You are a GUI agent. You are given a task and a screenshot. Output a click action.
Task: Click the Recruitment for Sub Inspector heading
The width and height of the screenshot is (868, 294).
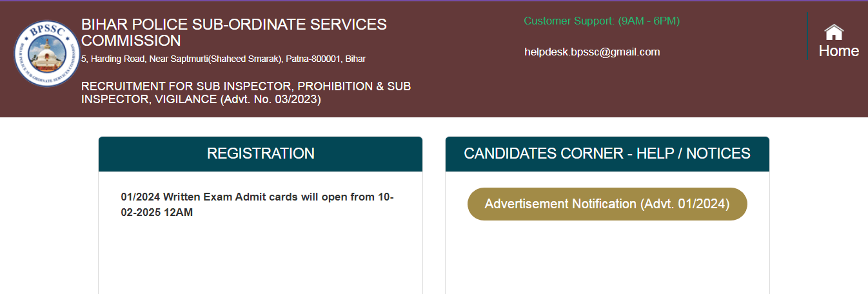pos(246,86)
